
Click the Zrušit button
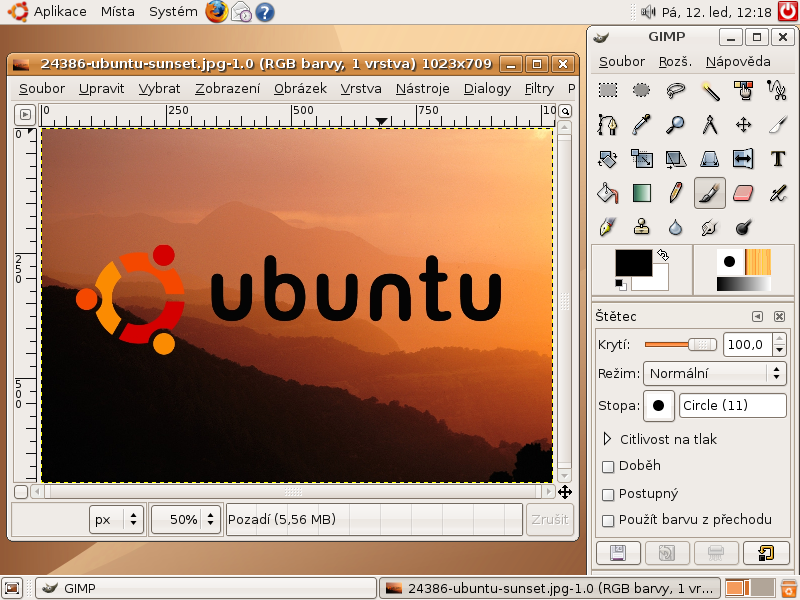tap(550, 519)
